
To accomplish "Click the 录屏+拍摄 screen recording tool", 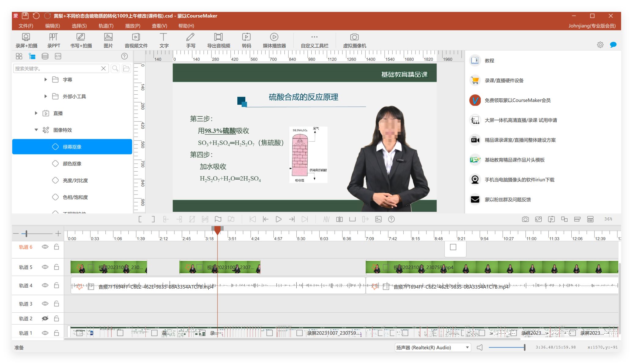I will click(26, 41).
